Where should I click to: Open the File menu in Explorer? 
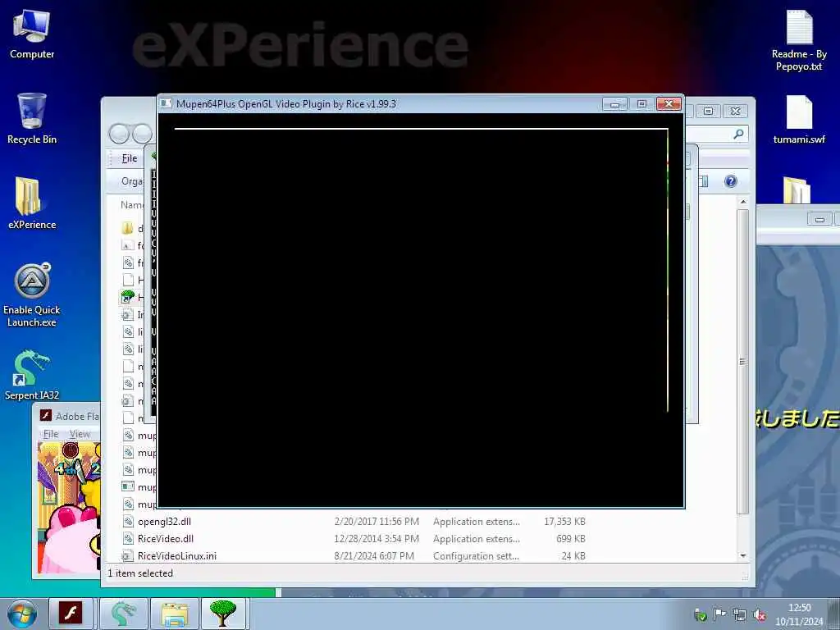[129, 158]
